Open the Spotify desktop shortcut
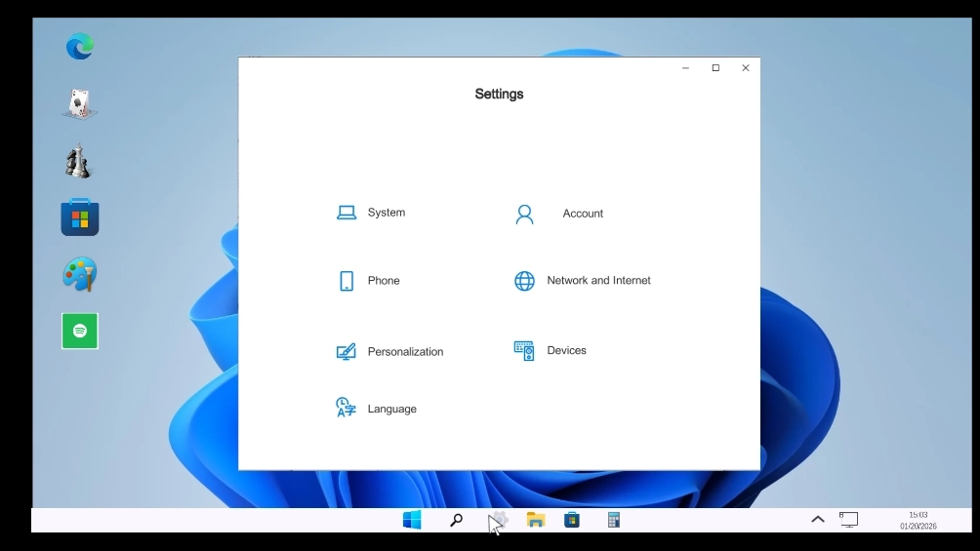This screenshot has height=551, width=980. point(80,332)
